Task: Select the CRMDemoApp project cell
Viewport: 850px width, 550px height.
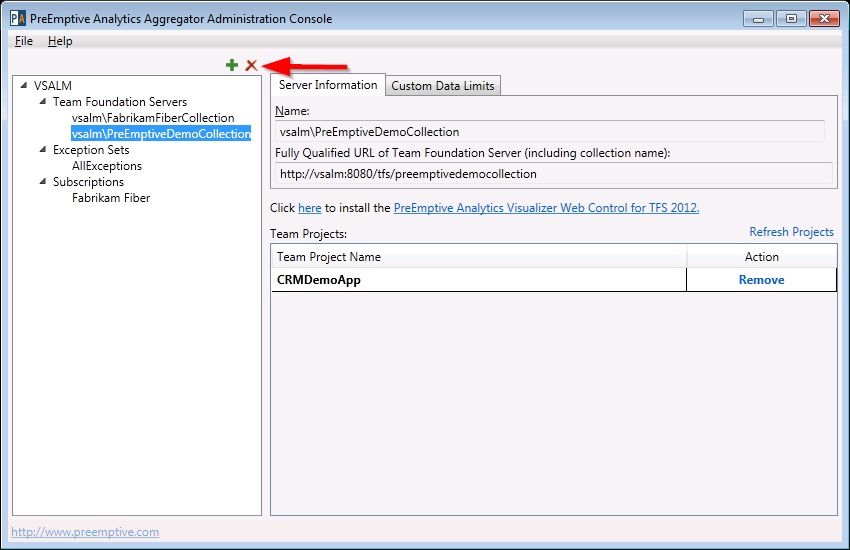Action: [x=479, y=280]
